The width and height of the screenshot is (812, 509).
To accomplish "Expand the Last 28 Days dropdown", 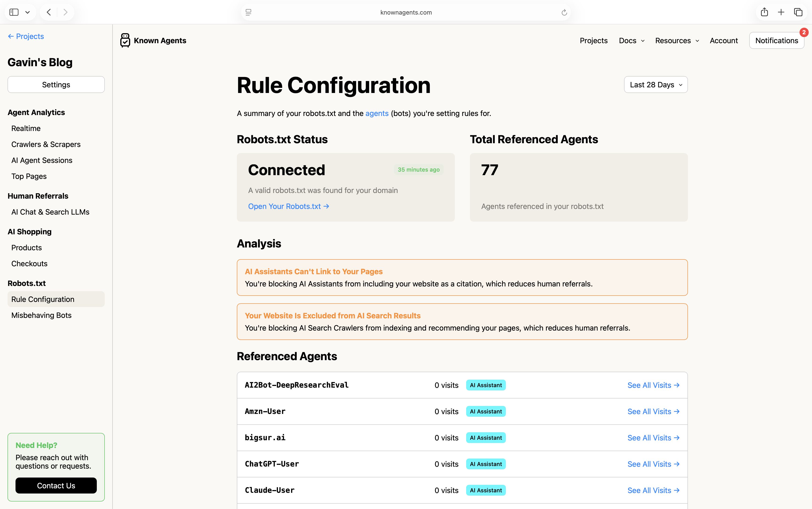I will (x=655, y=85).
